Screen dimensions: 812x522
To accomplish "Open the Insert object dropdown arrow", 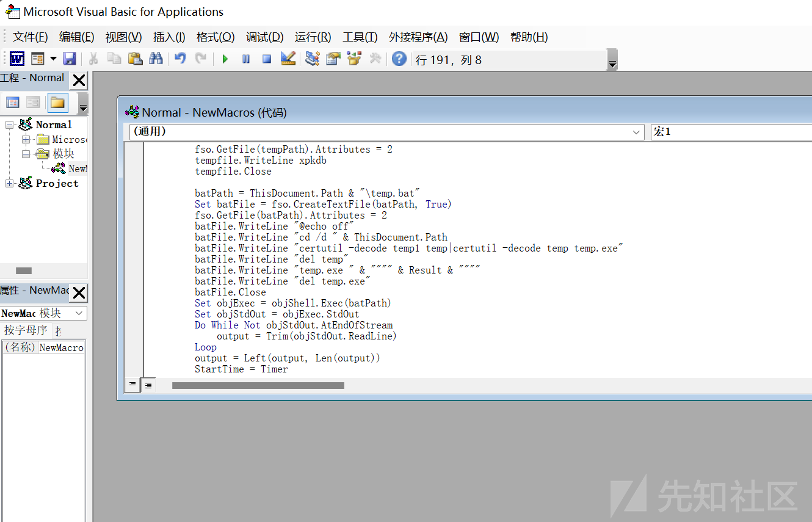I will click(x=53, y=59).
